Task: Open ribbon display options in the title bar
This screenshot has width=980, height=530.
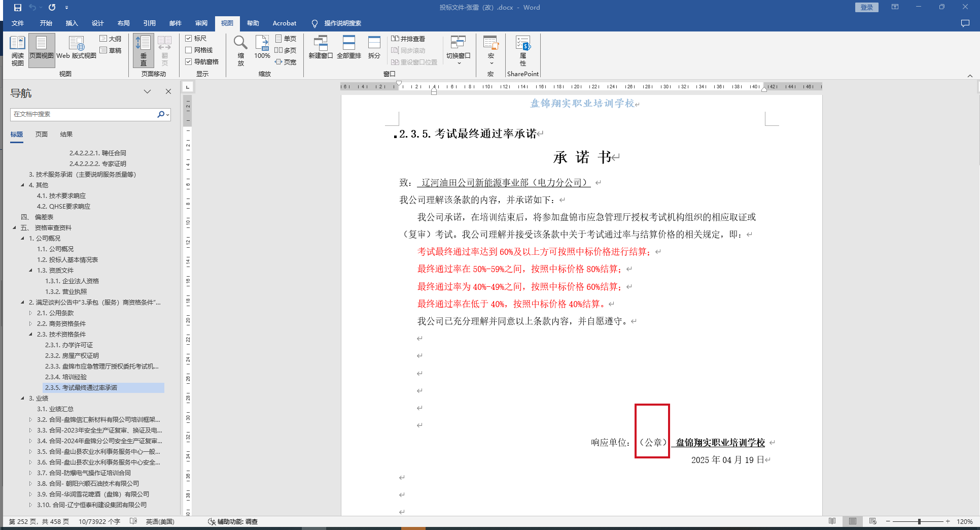Action: [895, 7]
